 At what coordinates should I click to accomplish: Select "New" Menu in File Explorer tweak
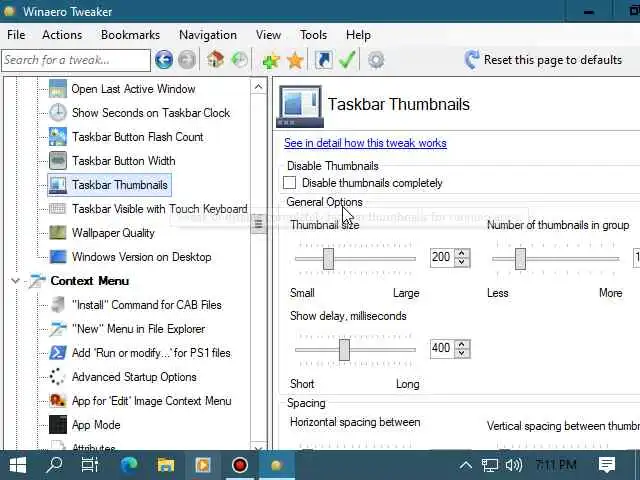pyautogui.click(x=138, y=329)
